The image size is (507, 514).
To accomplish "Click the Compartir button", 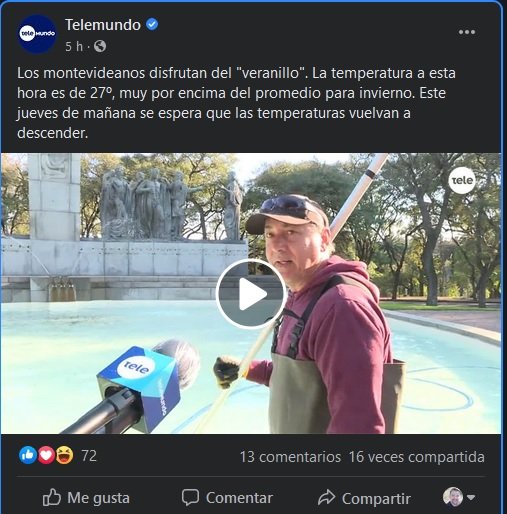I will coord(364,498).
